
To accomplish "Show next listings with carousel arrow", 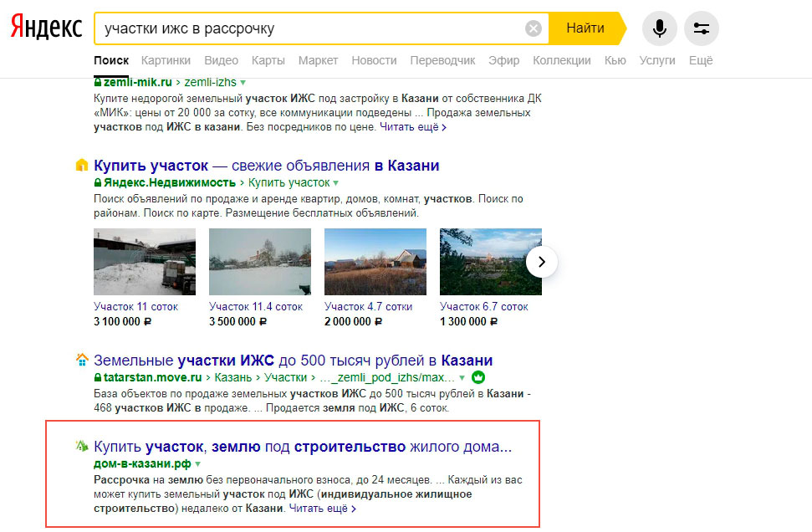I will [542, 262].
